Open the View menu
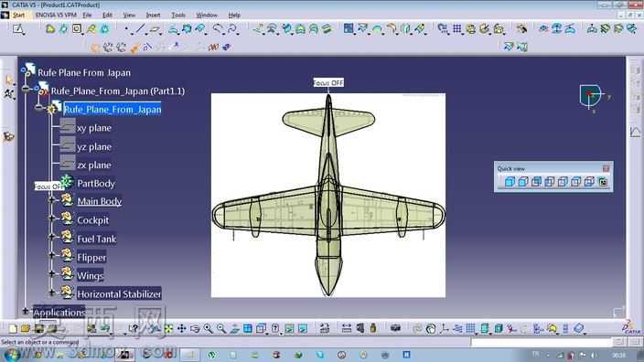Viewport: 644px width, 362px height. tap(129, 15)
